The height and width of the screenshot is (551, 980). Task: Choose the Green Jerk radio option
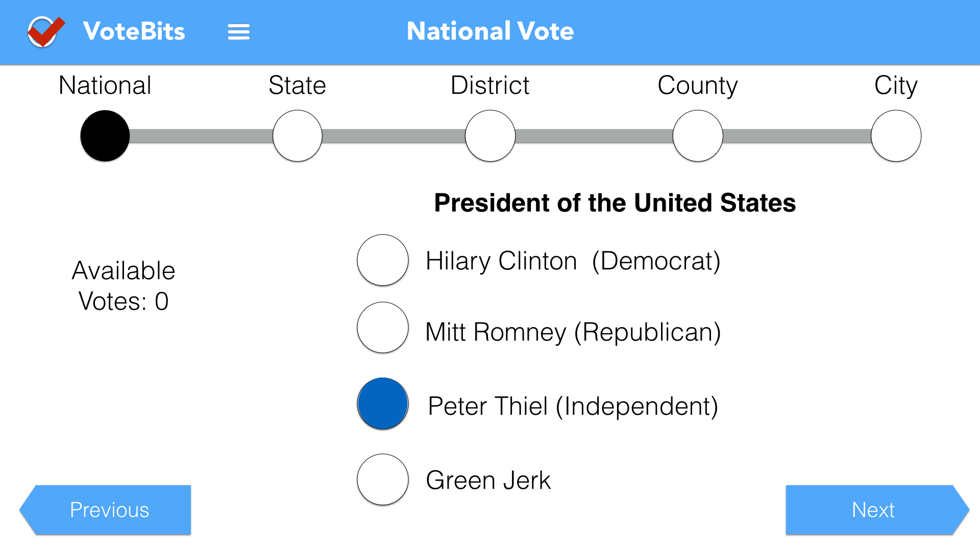point(383,480)
